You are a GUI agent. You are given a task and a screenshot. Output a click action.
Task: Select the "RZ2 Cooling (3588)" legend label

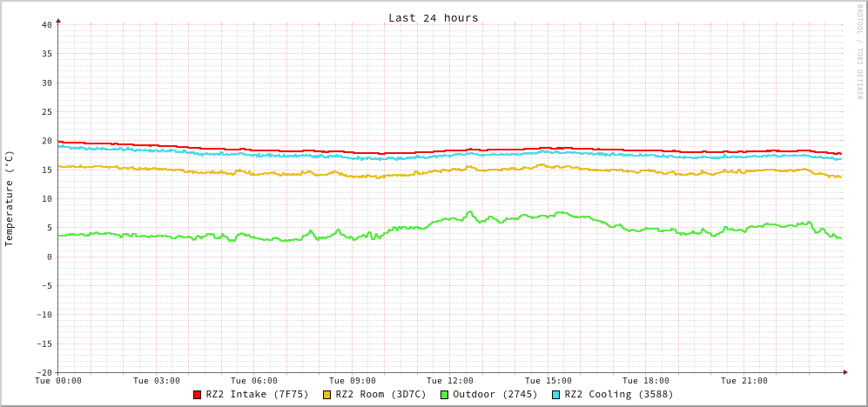[x=618, y=394]
